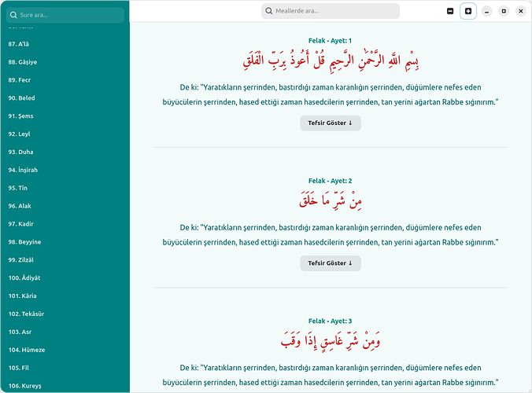Expand tefsir for Felak Ayet 1

pyautogui.click(x=330, y=123)
